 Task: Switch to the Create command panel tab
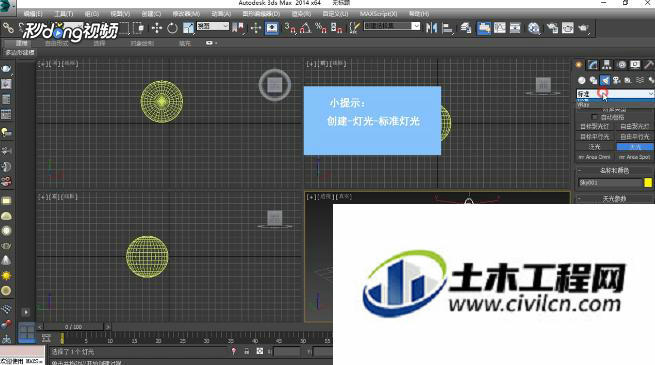(x=579, y=65)
